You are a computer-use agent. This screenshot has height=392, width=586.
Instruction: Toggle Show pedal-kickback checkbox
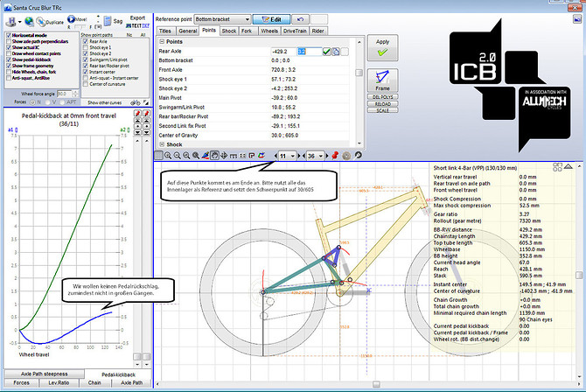9,59
